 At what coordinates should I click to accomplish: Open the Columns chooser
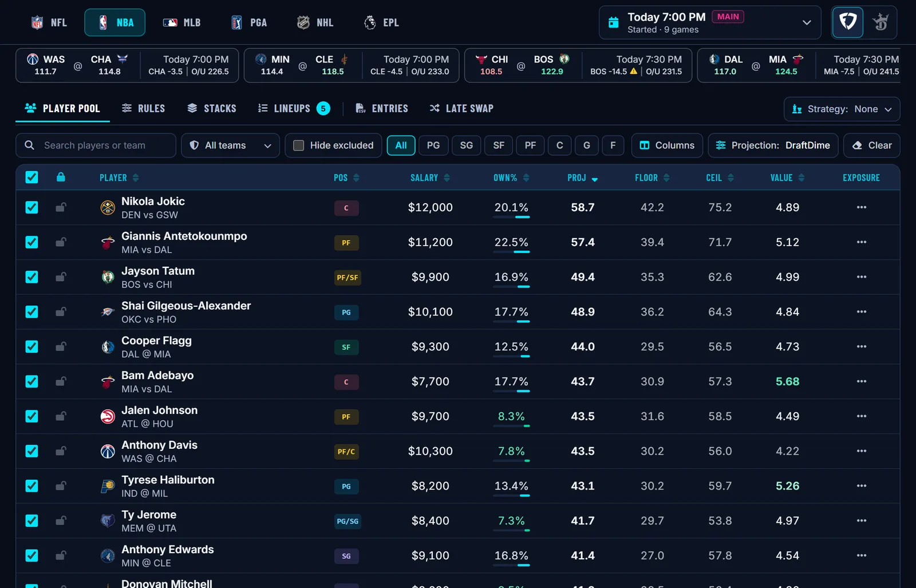click(x=667, y=145)
